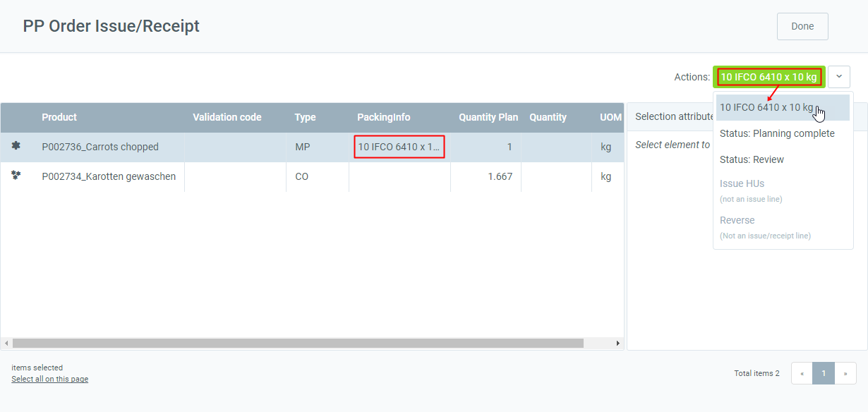Click horizontal scrollbar left arrow

click(x=6, y=343)
